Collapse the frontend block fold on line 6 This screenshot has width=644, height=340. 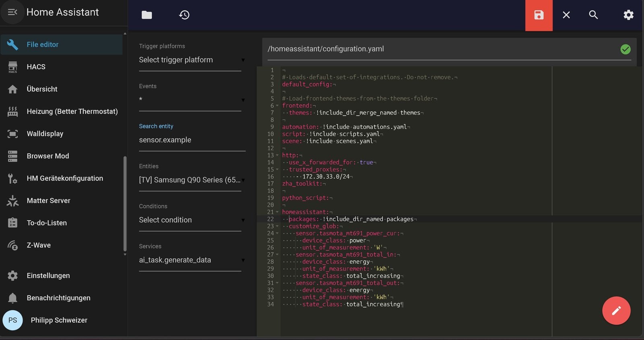(277, 106)
